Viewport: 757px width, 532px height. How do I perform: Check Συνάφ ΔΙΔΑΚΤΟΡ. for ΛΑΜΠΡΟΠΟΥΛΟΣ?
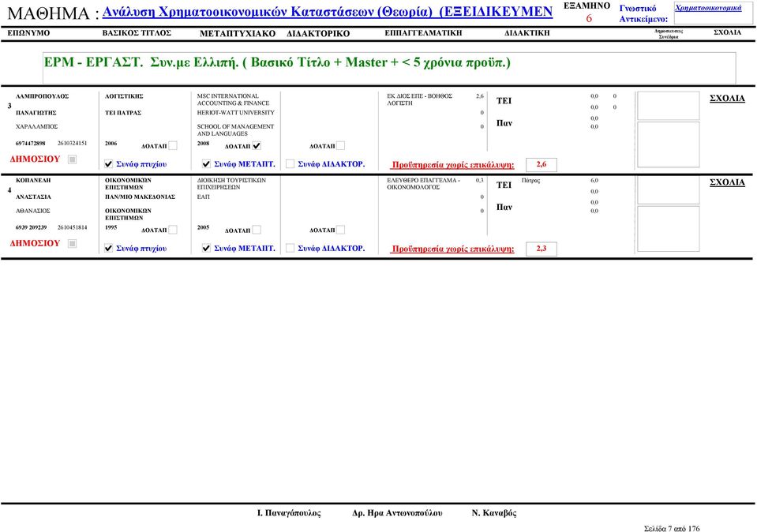point(290,164)
